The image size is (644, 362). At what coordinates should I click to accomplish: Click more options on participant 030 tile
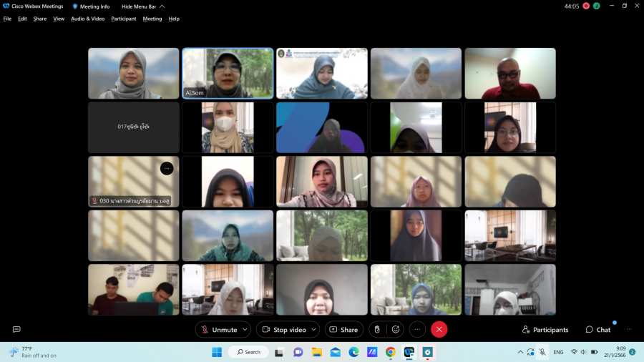(x=167, y=168)
